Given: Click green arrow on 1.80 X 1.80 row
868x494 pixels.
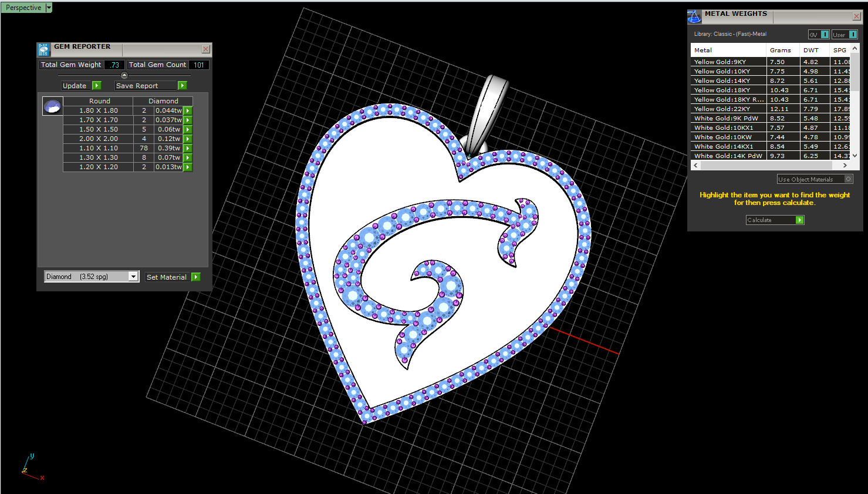Looking at the screenshot, I should pos(188,110).
